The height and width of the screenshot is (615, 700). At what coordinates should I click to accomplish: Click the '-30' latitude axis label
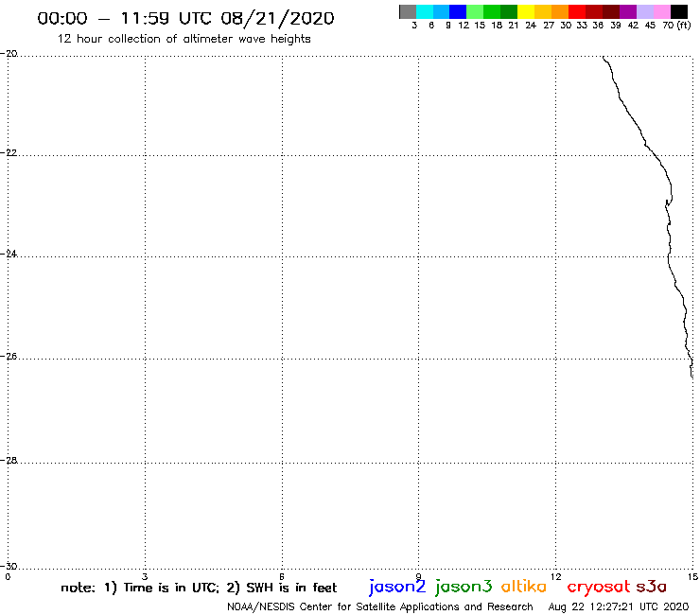tap(9, 566)
